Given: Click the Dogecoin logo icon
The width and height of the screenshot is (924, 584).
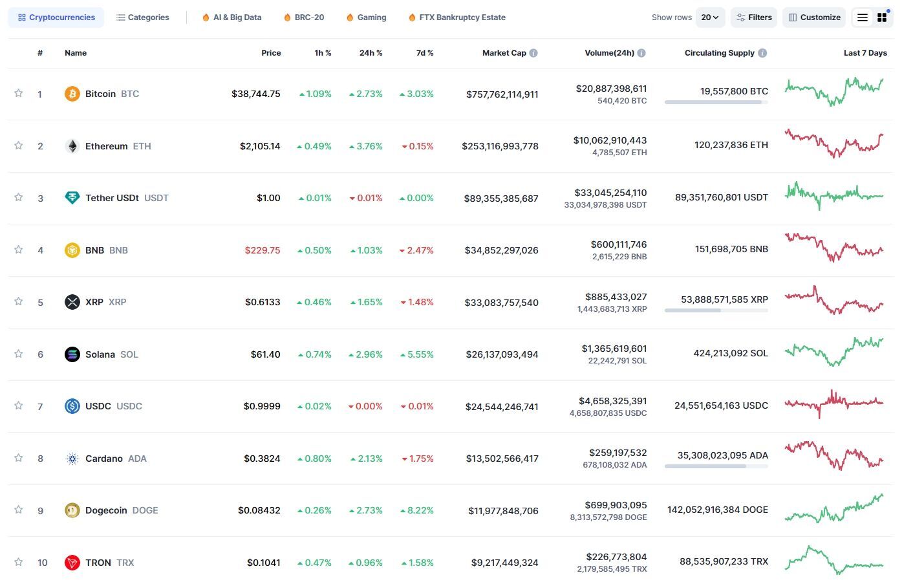Looking at the screenshot, I should tap(72, 510).
